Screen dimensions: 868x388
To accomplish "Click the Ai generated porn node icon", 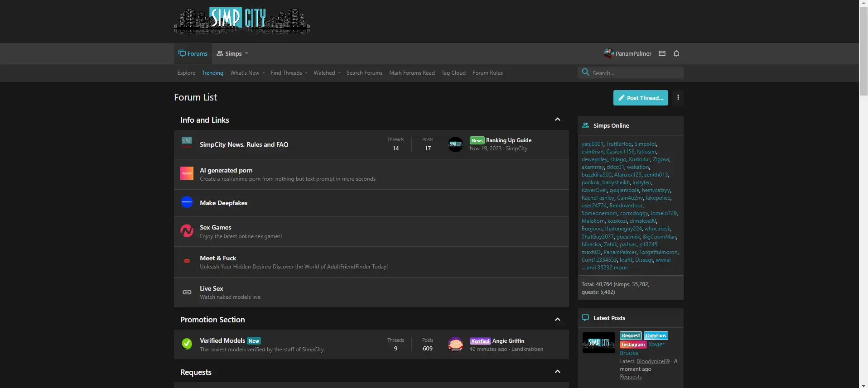I will tap(187, 173).
